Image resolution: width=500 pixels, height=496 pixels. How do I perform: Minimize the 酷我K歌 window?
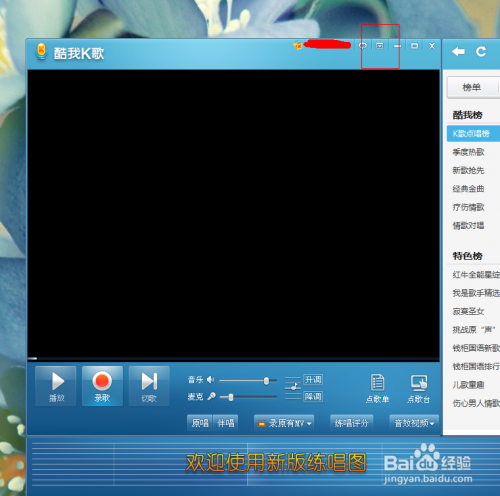397,46
